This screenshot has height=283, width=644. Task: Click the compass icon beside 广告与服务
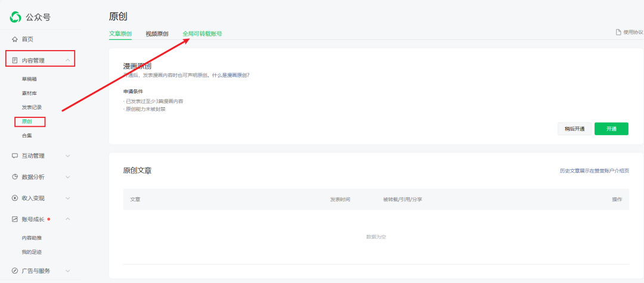click(x=15, y=270)
